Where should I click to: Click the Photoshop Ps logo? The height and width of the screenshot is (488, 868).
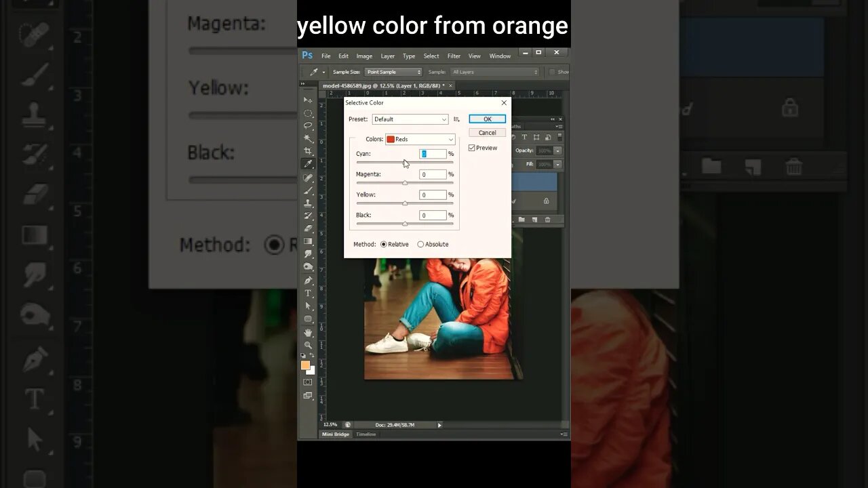click(x=307, y=56)
